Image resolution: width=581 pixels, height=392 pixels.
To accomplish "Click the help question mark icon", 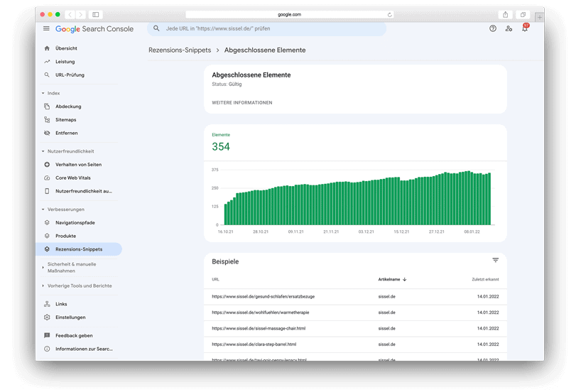I will coord(493,29).
